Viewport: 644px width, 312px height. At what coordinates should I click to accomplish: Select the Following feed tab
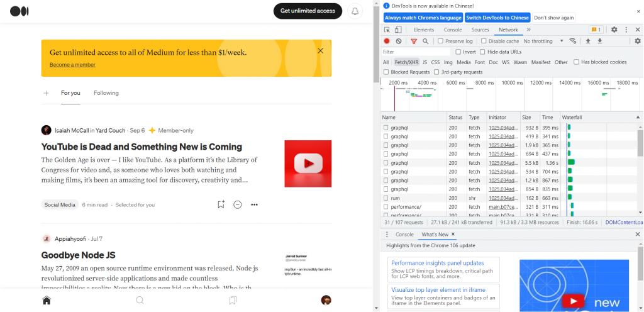click(106, 92)
